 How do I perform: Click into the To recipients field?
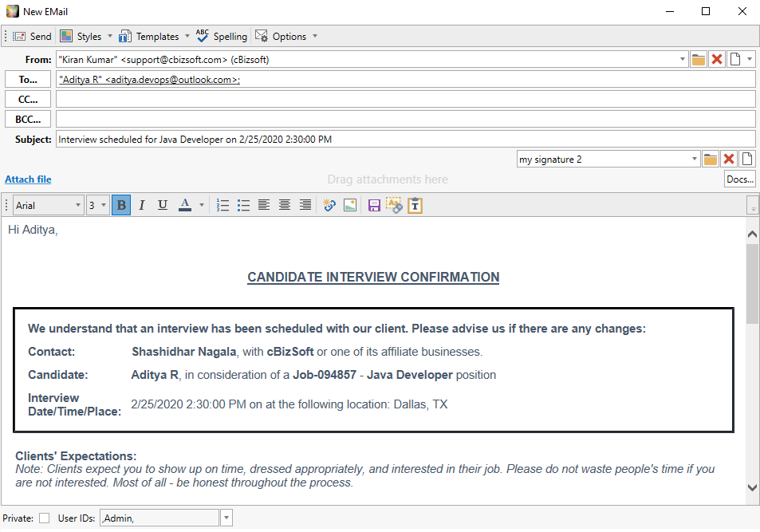tap(406, 80)
